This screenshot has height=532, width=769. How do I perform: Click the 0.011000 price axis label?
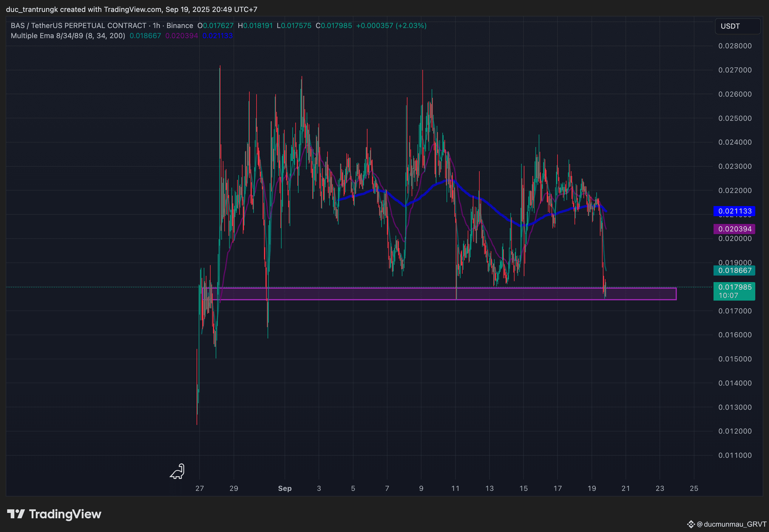pyautogui.click(x=735, y=455)
